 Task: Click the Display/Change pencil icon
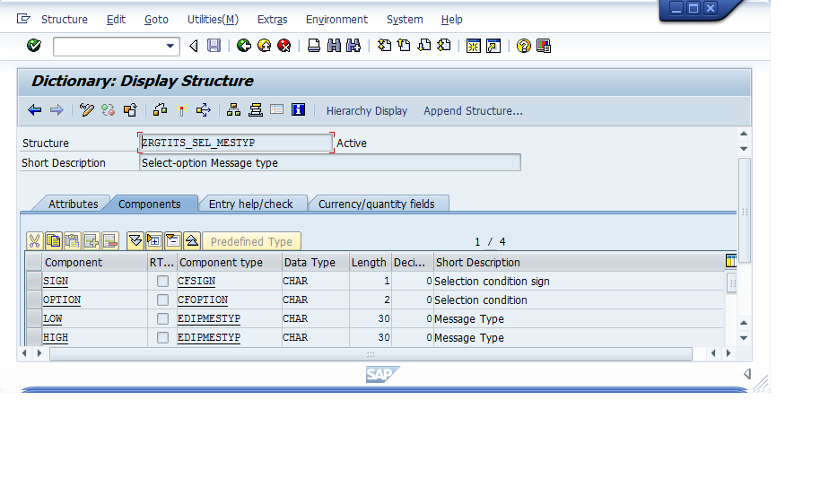coord(87,110)
